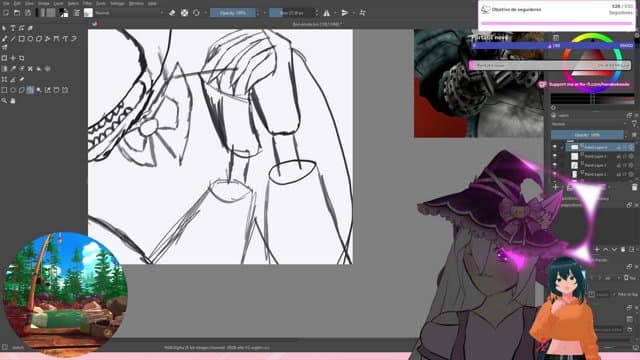Select the Transform tool
This screenshot has height=360, width=640.
point(4,58)
